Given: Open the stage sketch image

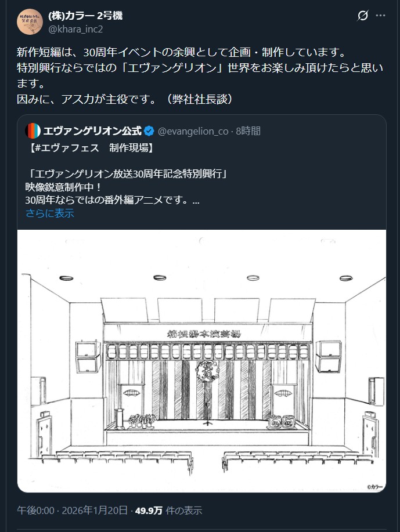Looking at the screenshot, I should [x=201, y=361].
